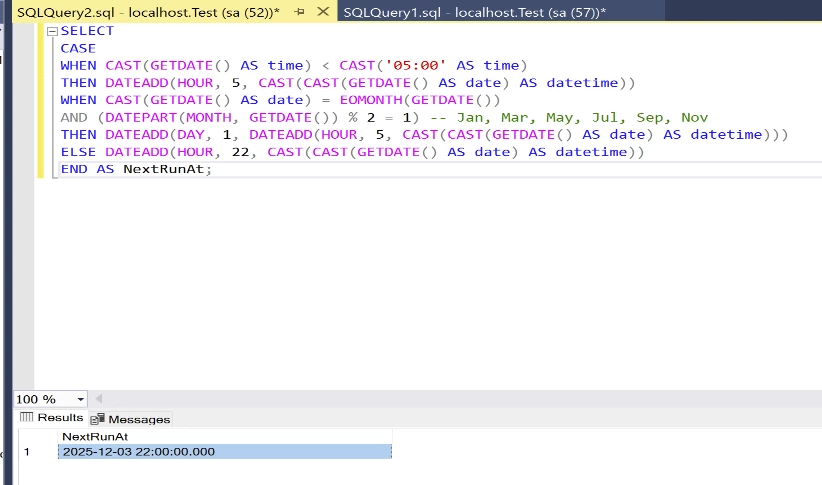
Task: Pin the SQLQuery2.sql tab
Action: (x=300, y=12)
